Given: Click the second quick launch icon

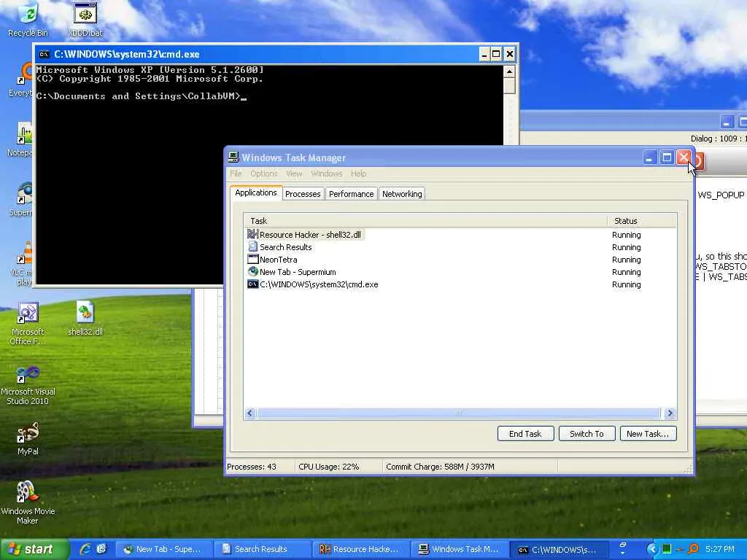Looking at the screenshot, I should click(x=101, y=549).
